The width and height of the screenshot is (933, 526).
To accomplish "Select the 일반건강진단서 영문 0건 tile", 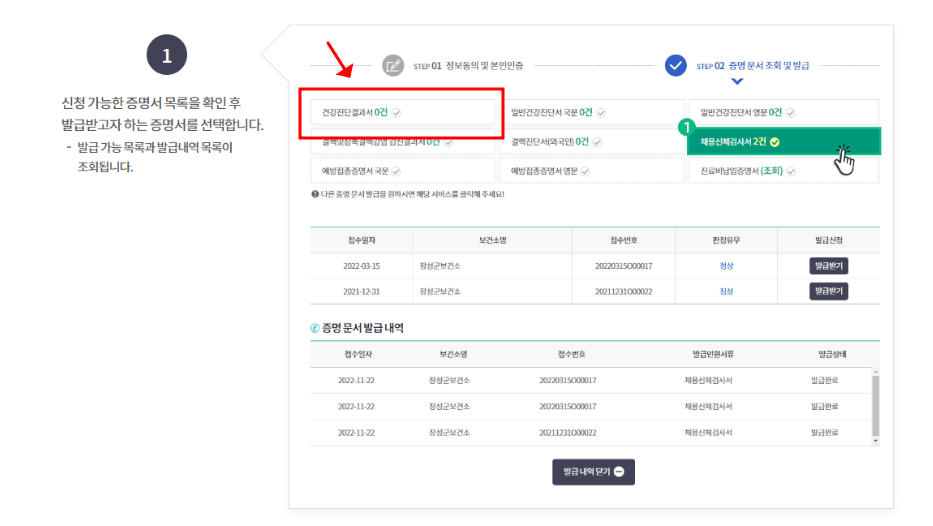I will [784, 112].
